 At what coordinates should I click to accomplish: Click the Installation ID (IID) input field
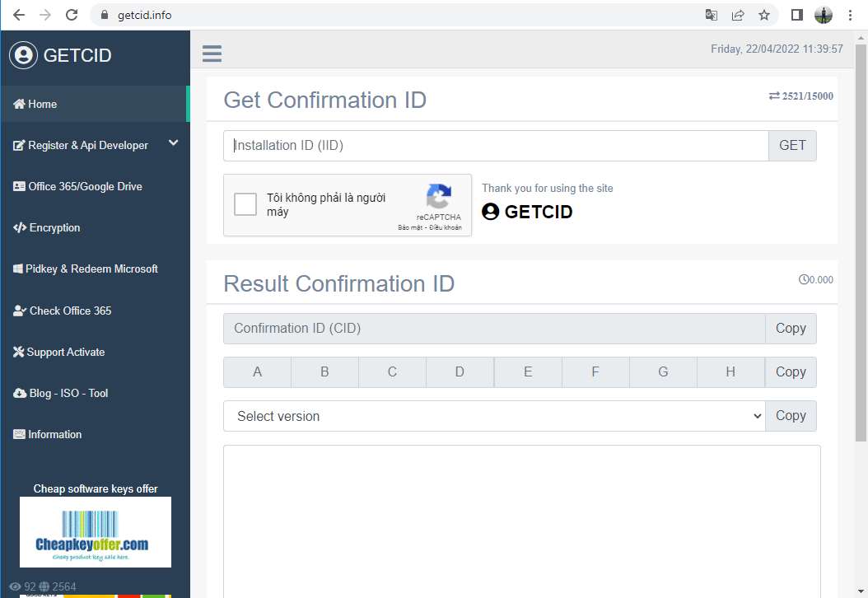coord(496,146)
